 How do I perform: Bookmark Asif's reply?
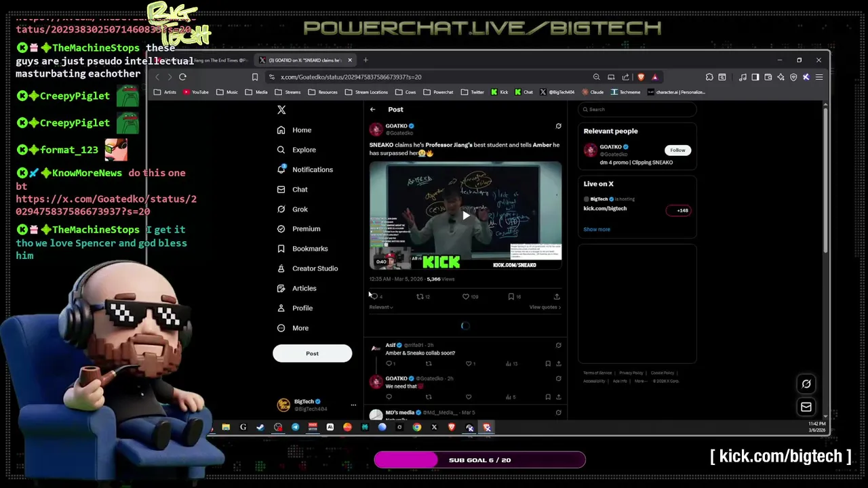click(548, 363)
